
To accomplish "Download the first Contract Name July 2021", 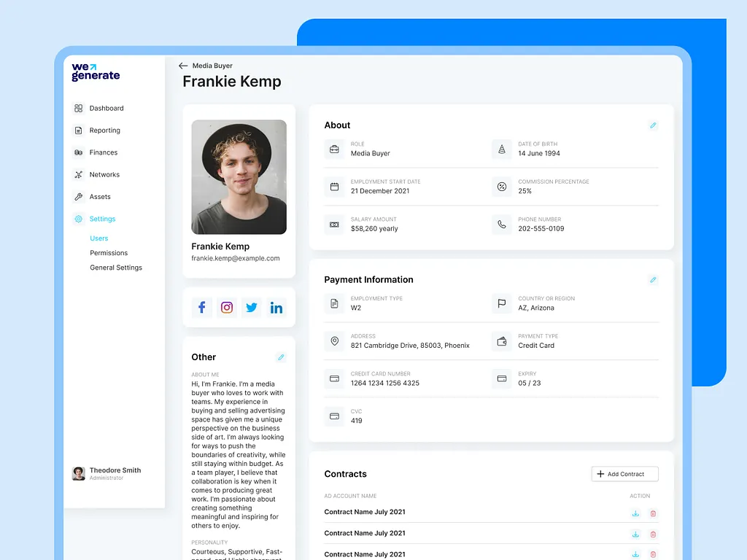I will [635, 513].
